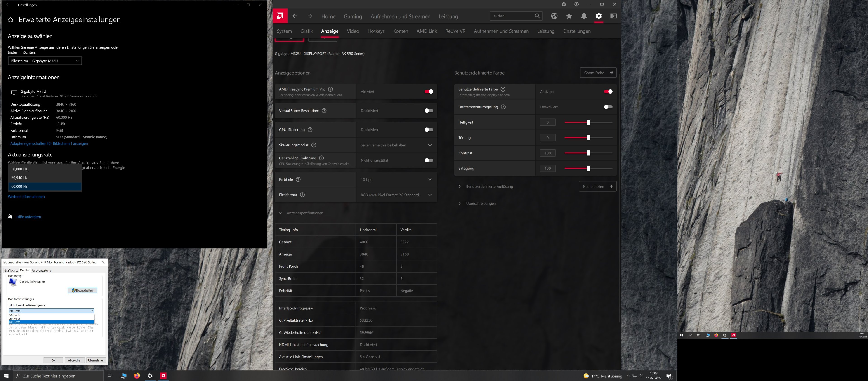The width and height of the screenshot is (868, 381).
Task: Click the favorites star icon
Action: point(569,16)
